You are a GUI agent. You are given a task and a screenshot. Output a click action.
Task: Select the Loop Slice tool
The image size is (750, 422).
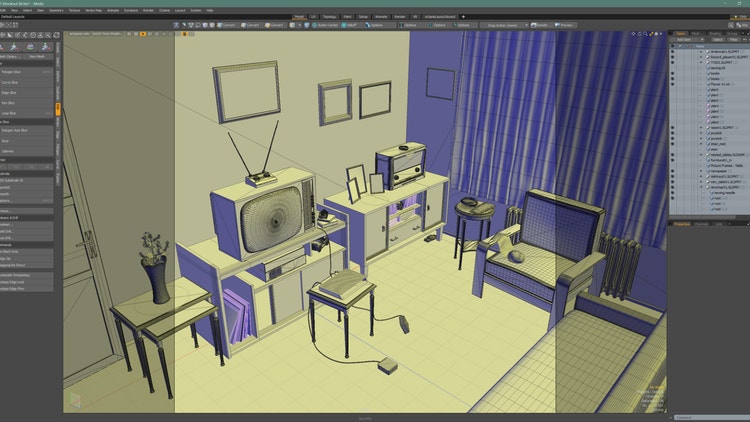click(x=26, y=113)
